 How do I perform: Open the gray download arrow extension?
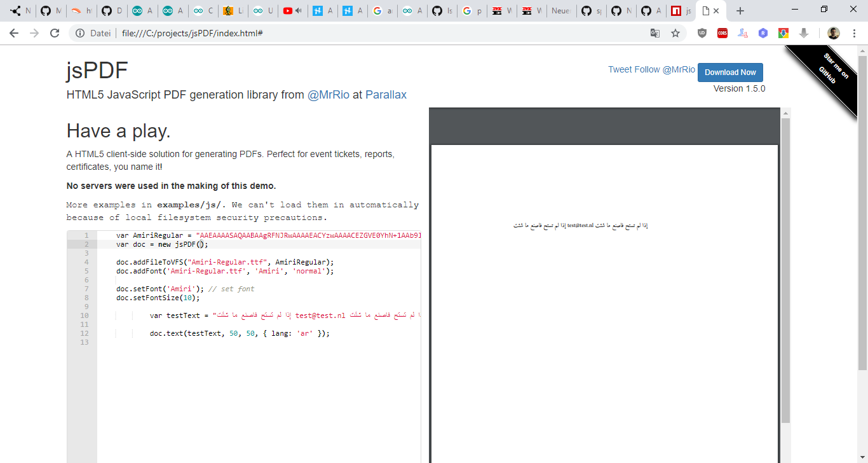pyautogui.click(x=803, y=32)
